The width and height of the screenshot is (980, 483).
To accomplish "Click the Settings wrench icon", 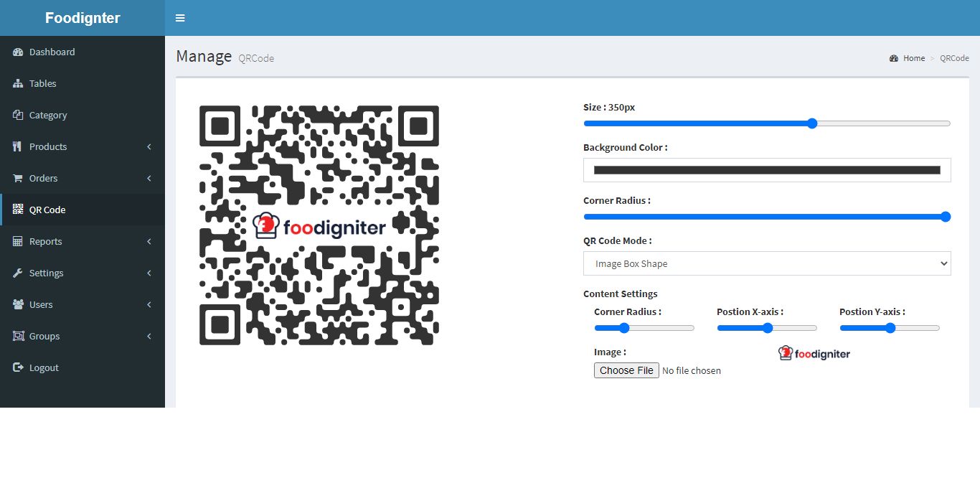I will (18, 273).
